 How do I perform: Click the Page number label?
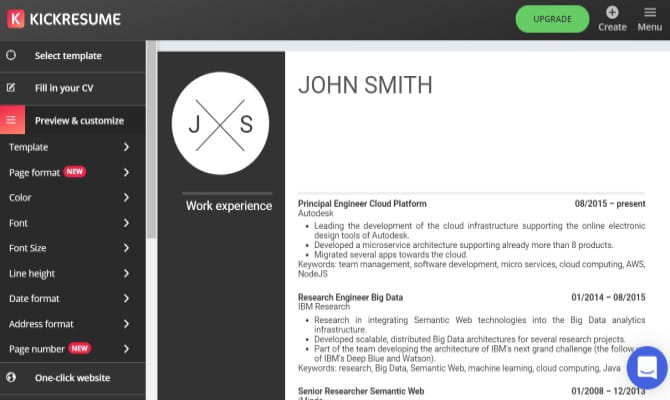(x=37, y=349)
